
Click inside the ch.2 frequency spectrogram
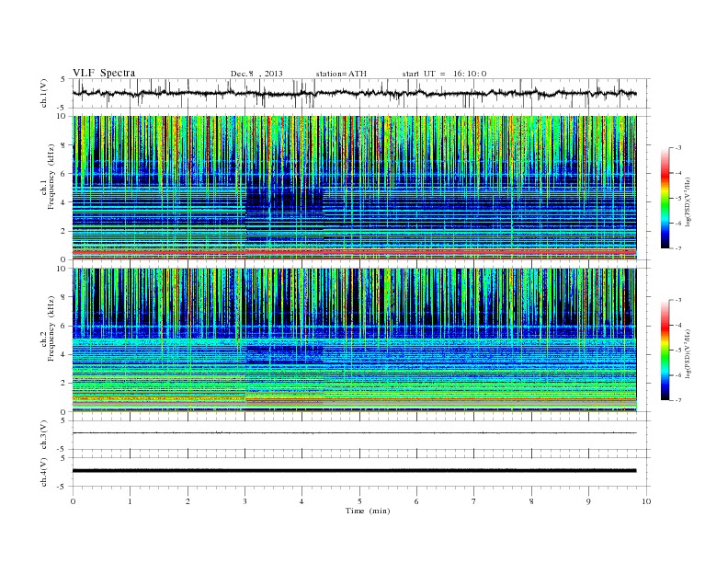354,340
